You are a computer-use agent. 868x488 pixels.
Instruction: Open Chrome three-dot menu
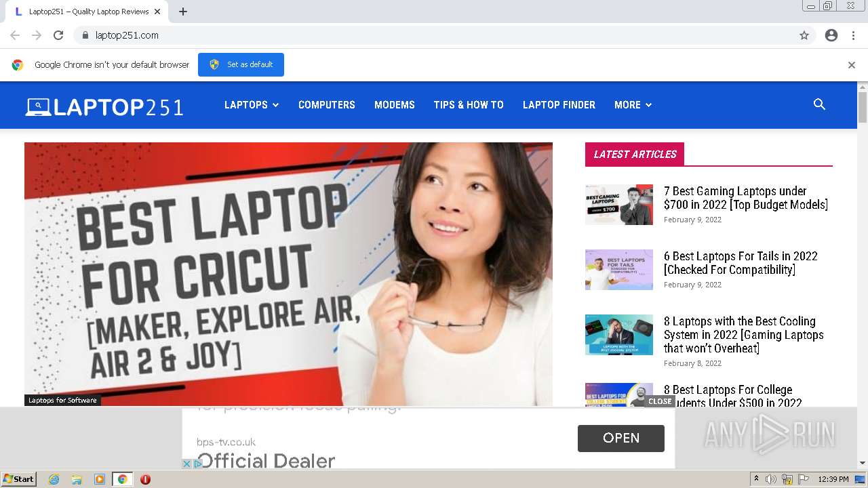tap(853, 35)
